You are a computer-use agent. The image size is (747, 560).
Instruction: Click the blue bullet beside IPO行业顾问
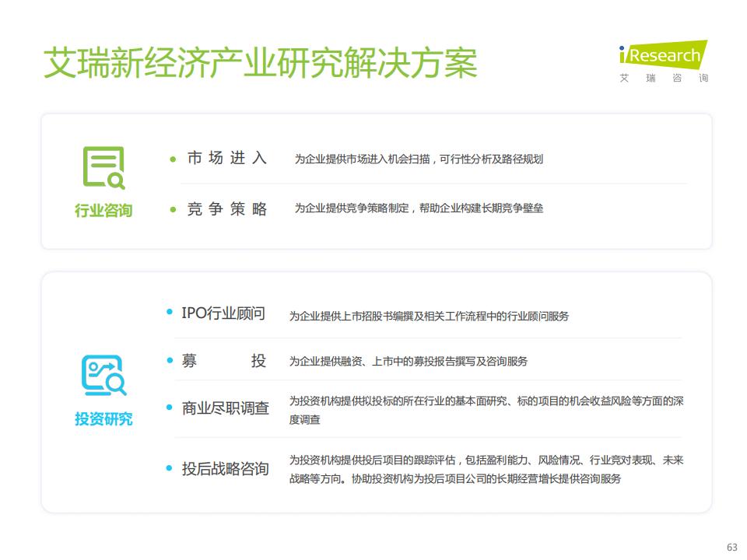click(169, 313)
